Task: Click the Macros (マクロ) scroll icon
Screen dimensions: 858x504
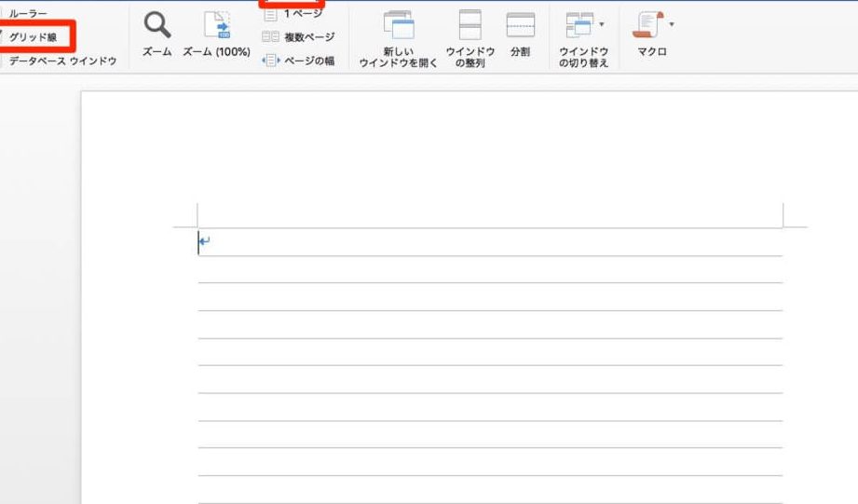Action: coord(648,25)
